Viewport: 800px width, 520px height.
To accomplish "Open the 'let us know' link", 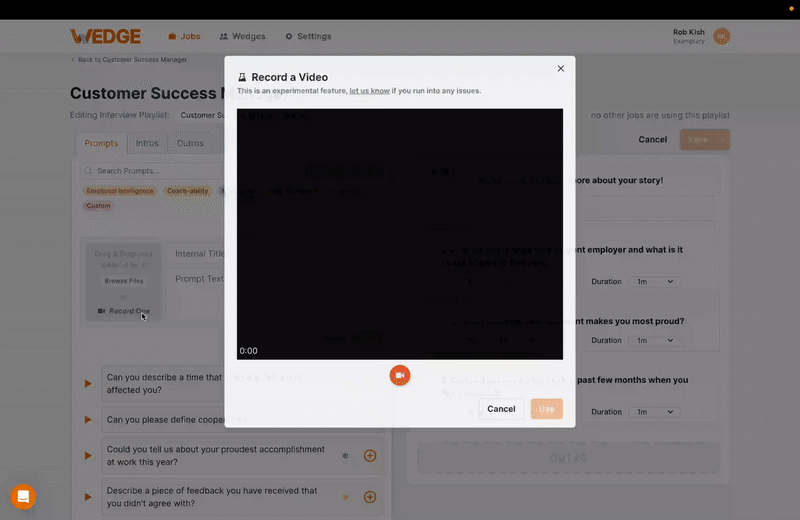I will pos(369,91).
